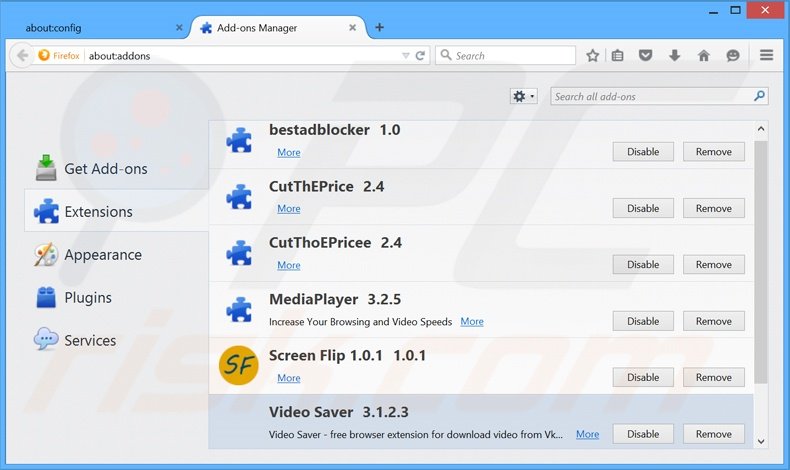Select the MediaPlayer 3.2.5 title
Viewport: 790px width, 470px height.
pos(335,299)
